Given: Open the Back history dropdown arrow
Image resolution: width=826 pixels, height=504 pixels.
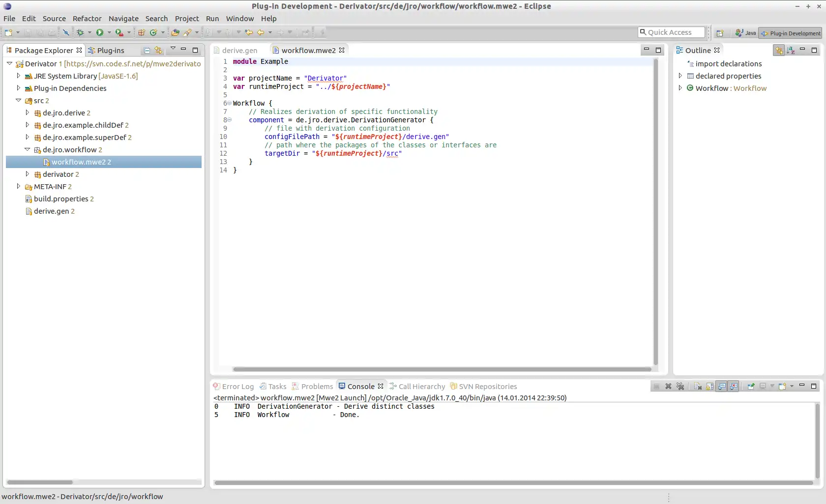Looking at the screenshot, I should (270, 32).
